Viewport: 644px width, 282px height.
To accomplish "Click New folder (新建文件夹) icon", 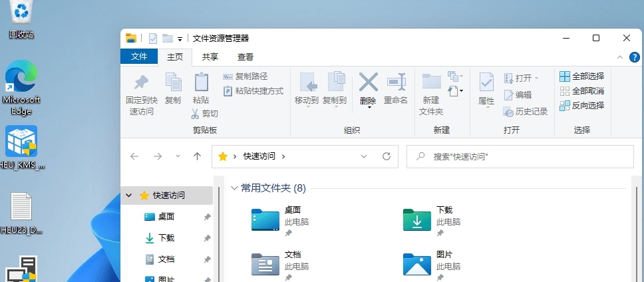I will coord(431,81).
